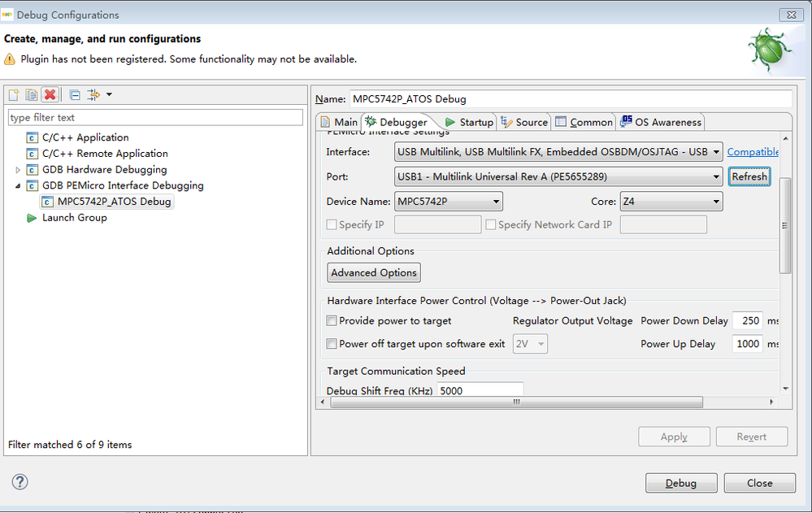This screenshot has width=812, height=513.
Task: Click the filter launch configurations icon
Action: [x=93, y=95]
